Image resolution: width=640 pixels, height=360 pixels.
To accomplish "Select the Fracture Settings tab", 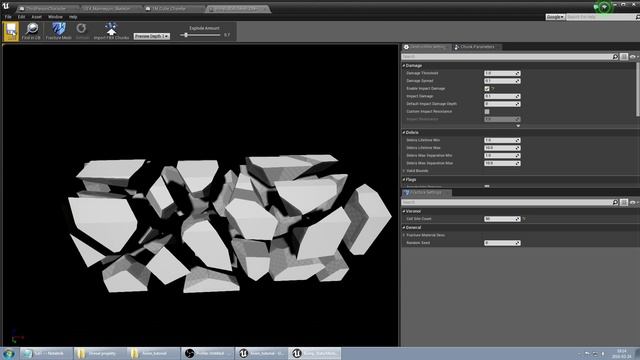I will coord(426,193).
